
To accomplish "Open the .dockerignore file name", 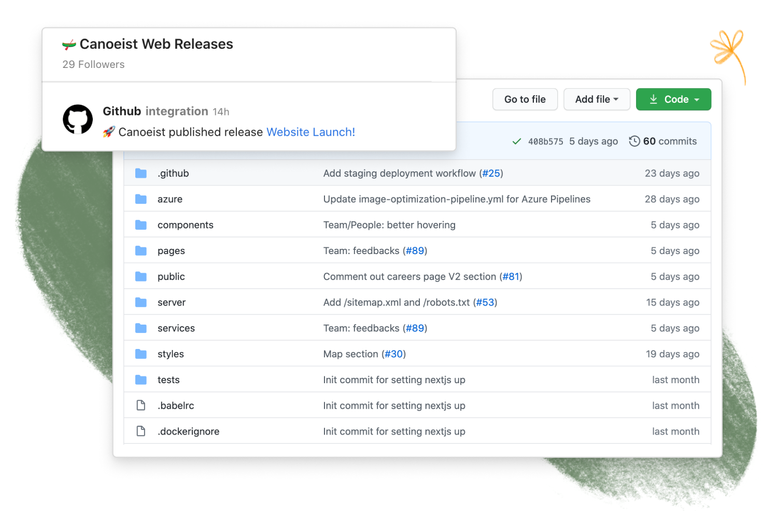I will tap(189, 431).
